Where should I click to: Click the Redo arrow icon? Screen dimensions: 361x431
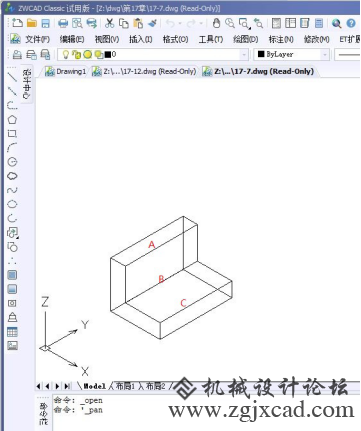pyautogui.click(x=191, y=23)
